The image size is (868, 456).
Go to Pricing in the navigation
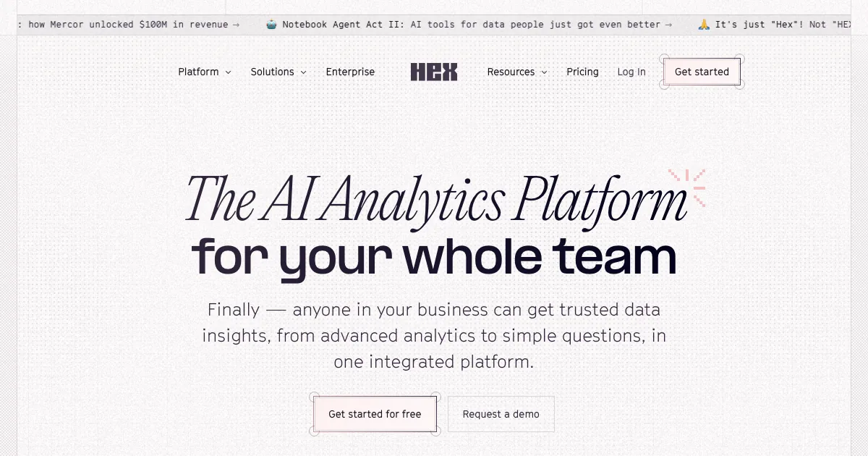(x=582, y=72)
